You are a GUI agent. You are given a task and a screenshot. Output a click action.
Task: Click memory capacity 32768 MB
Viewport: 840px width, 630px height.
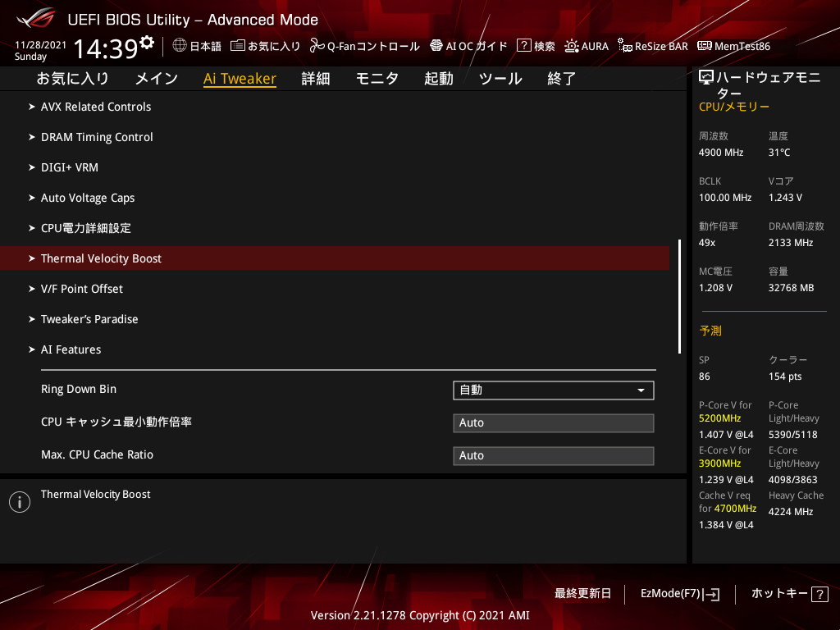coord(791,288)
